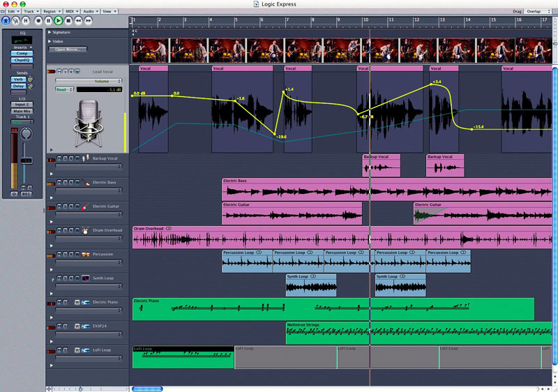
Task: Click the Open Movie button
Action: coord(68,50)
